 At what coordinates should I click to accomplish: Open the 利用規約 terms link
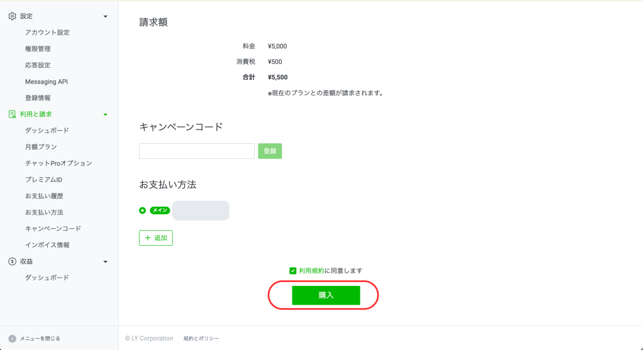pyautogui.click(x=311, y=271)
